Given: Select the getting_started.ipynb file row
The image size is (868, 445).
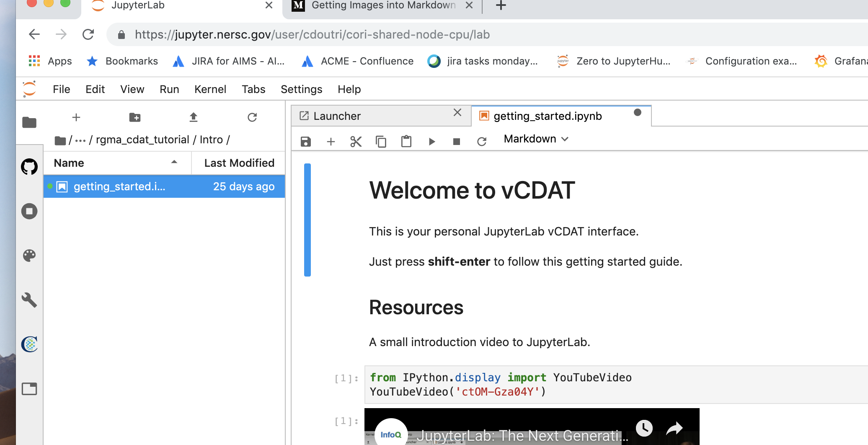Looking at the screenshot, I should coord(164,186).
